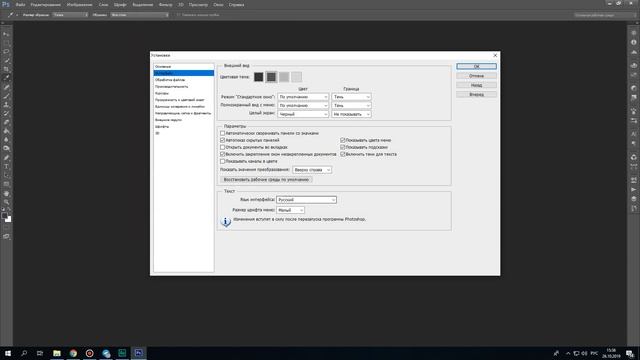Image resolution: width=640 pixels, height=360 pixels.
Task: Select the Zoom tool
Action: click(x=6, y=202)
